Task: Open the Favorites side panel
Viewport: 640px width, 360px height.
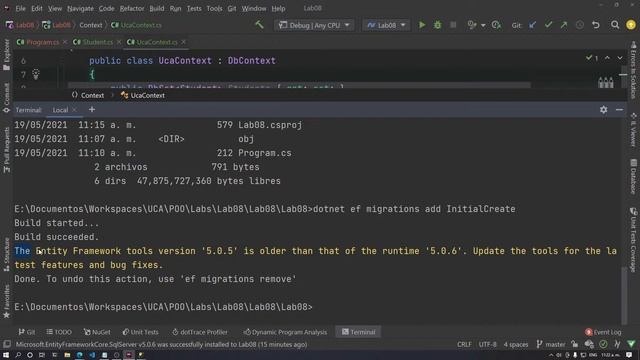Action: (x=7, y=301)
